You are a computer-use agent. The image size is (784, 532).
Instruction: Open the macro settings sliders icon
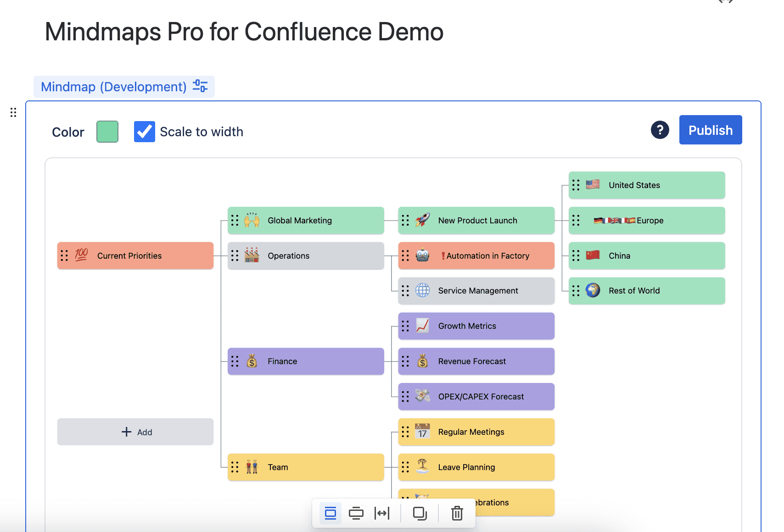click(x=200, y=86)
